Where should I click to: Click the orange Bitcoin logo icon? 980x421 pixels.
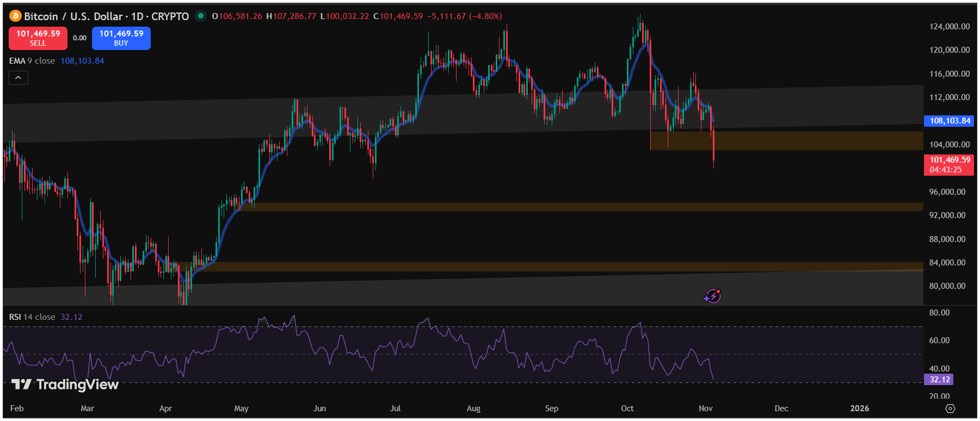15,16
